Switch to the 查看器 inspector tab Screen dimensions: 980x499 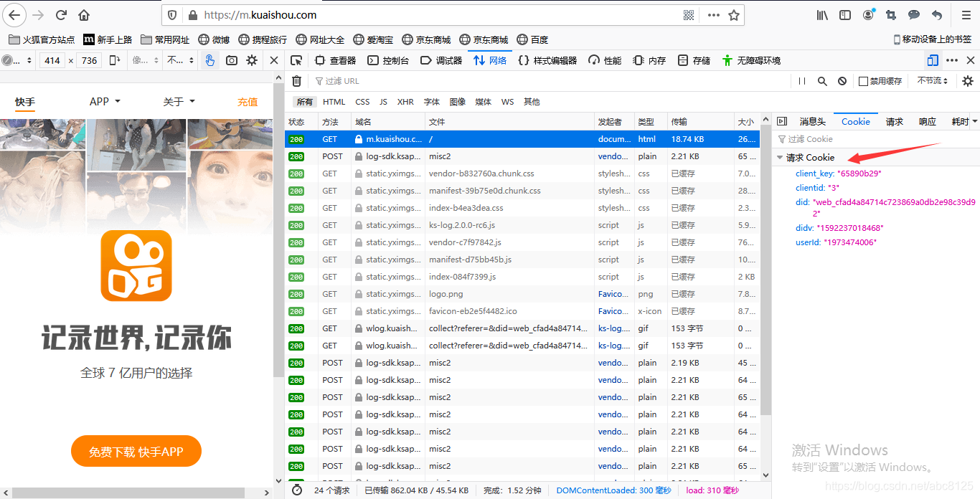pos(335,61)
